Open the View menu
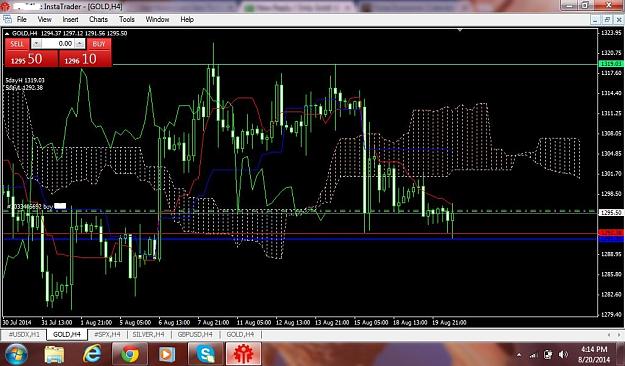The image size is (625, 366). click(x=44, y=19)
